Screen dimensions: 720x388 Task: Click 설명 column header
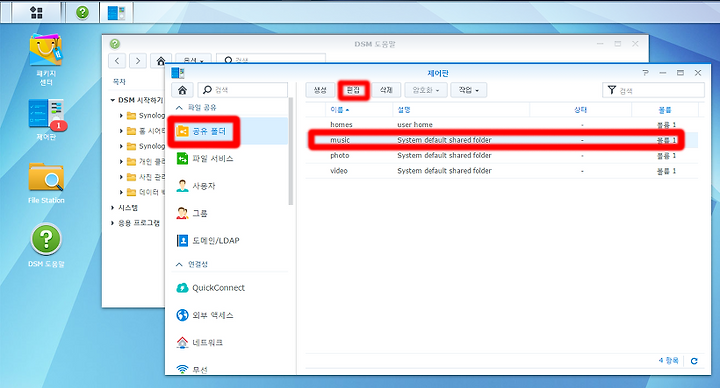[x=461, y=110]
